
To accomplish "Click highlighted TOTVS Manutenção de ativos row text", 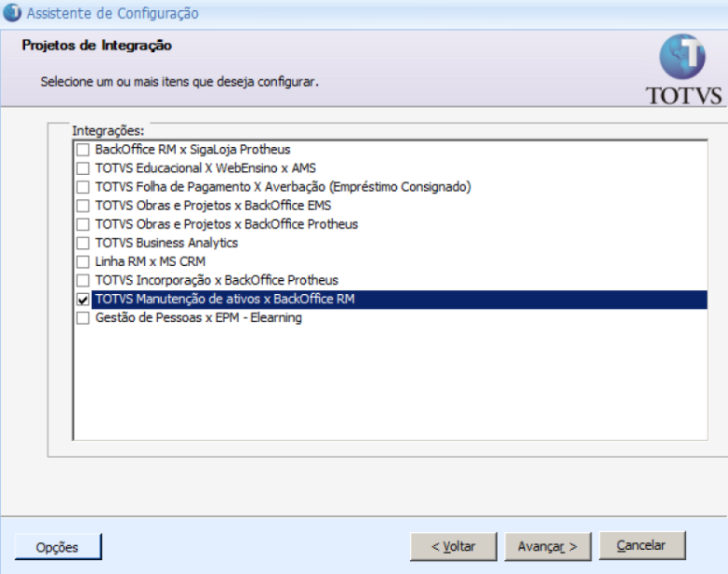I will 225,299.
